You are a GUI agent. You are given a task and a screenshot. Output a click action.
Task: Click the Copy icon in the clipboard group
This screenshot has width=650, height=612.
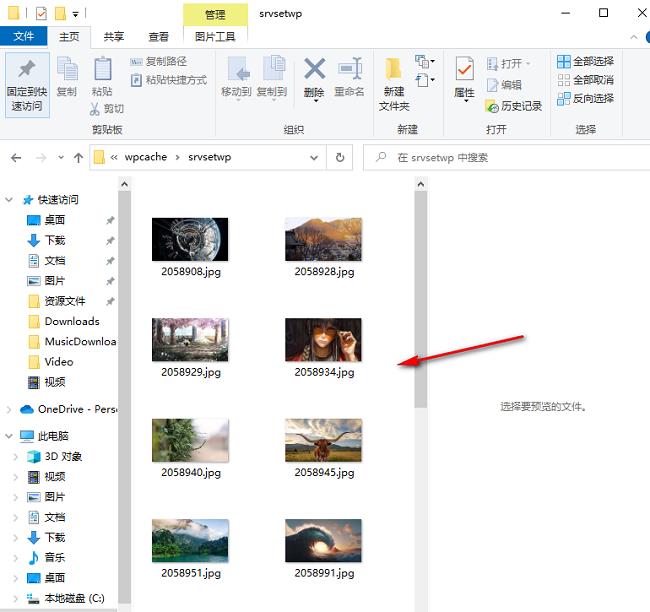tap(67, 69)
